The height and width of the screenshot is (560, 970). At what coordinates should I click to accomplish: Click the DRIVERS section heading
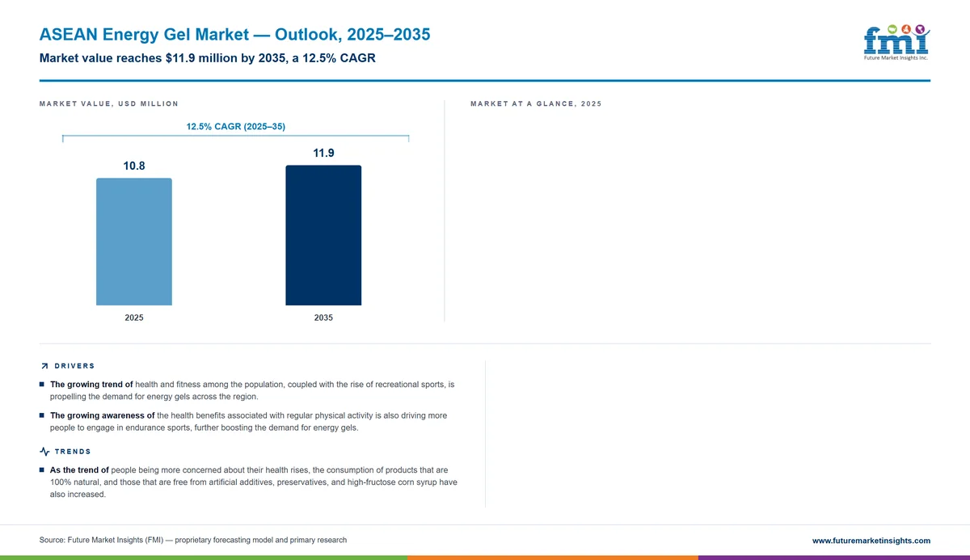coord(74,366)
